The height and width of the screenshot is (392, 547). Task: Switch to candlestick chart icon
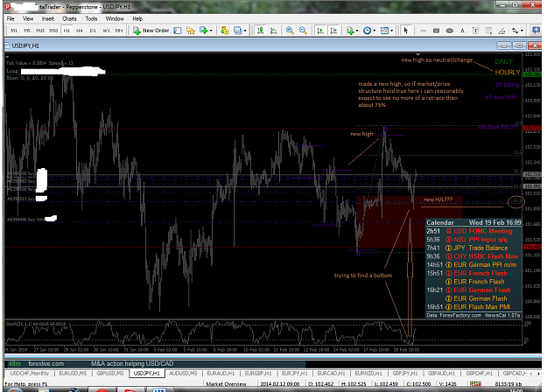[260, 31]
